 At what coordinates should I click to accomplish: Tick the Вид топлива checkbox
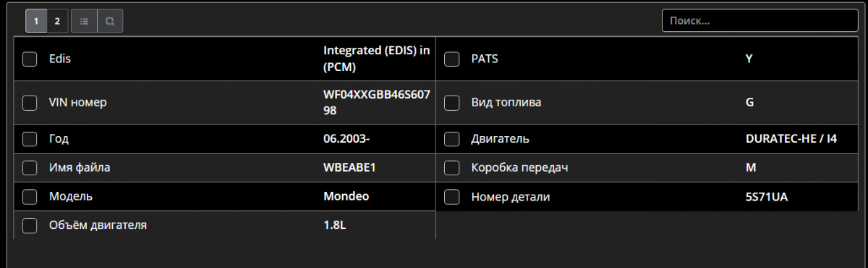[x=452, y=103]
